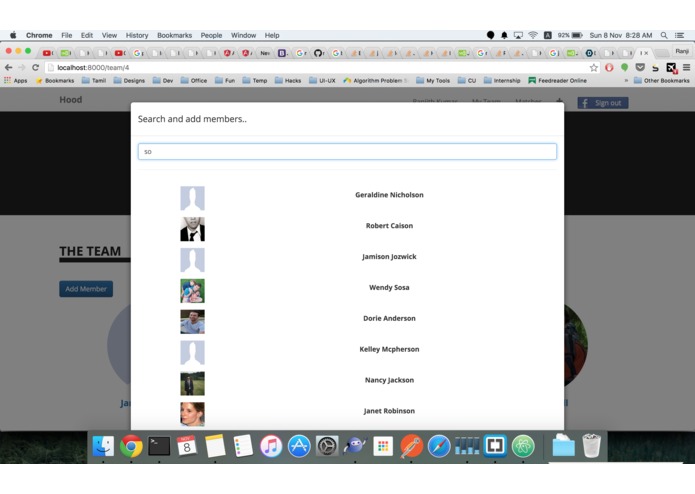695x494 pixels.
Task: Open the Chrome hamburger menu
Action: coord(686,67)
